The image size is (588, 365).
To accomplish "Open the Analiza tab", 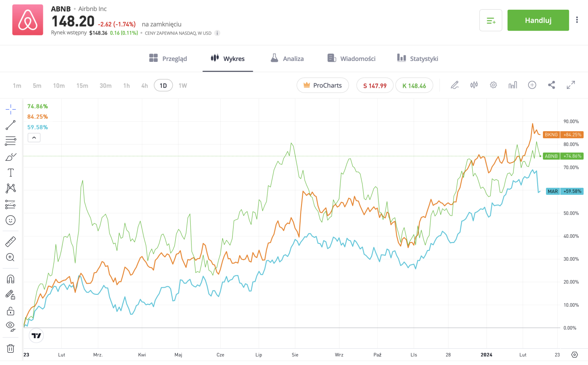I will coord(287,58).
